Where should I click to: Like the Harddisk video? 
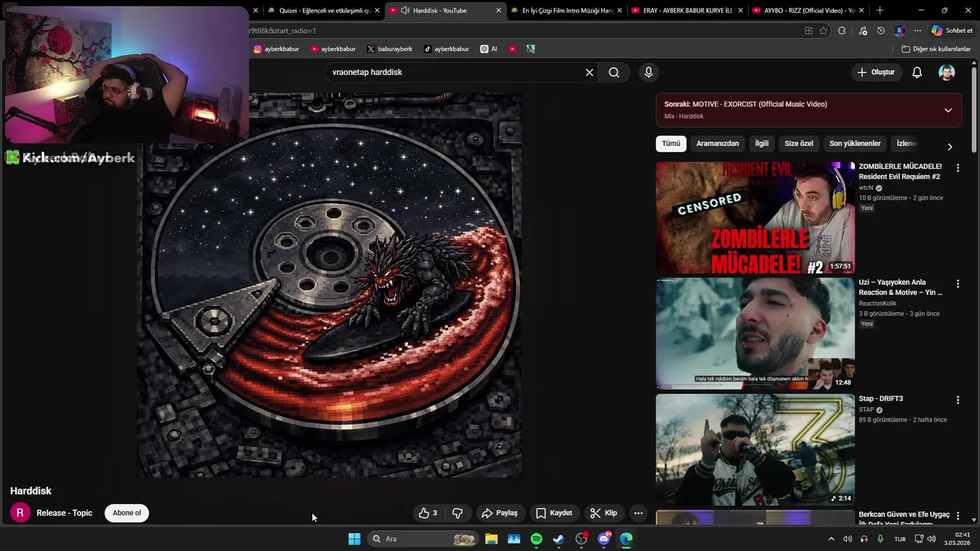pos(428,513)
